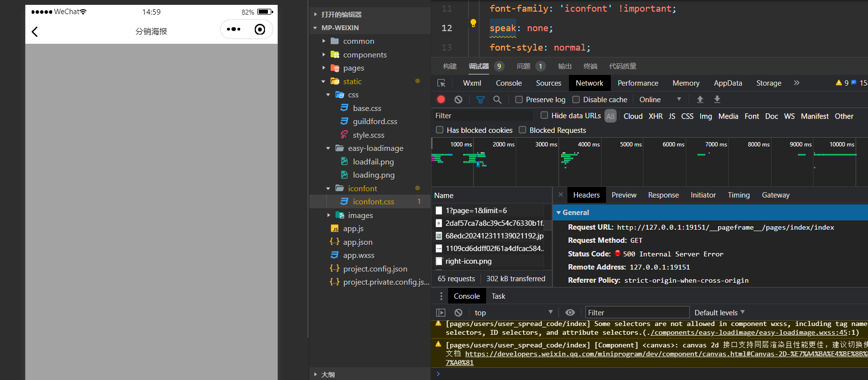Create live expression with eye icon
This screenshot has height=380, width=868.
coord(570,313)
